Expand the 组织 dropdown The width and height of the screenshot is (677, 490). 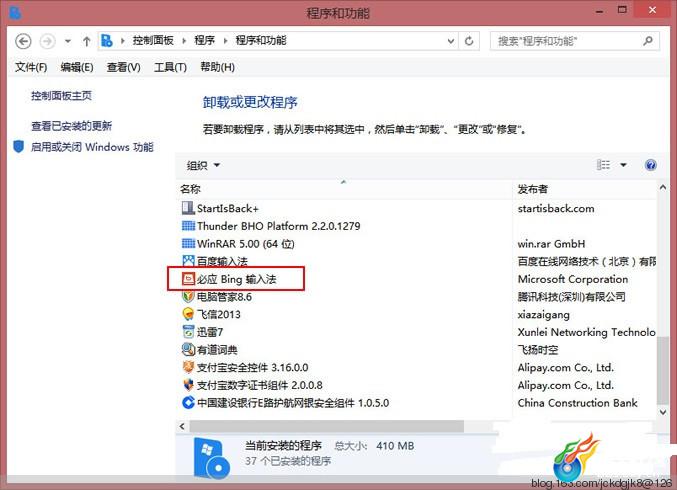point(203,165)
